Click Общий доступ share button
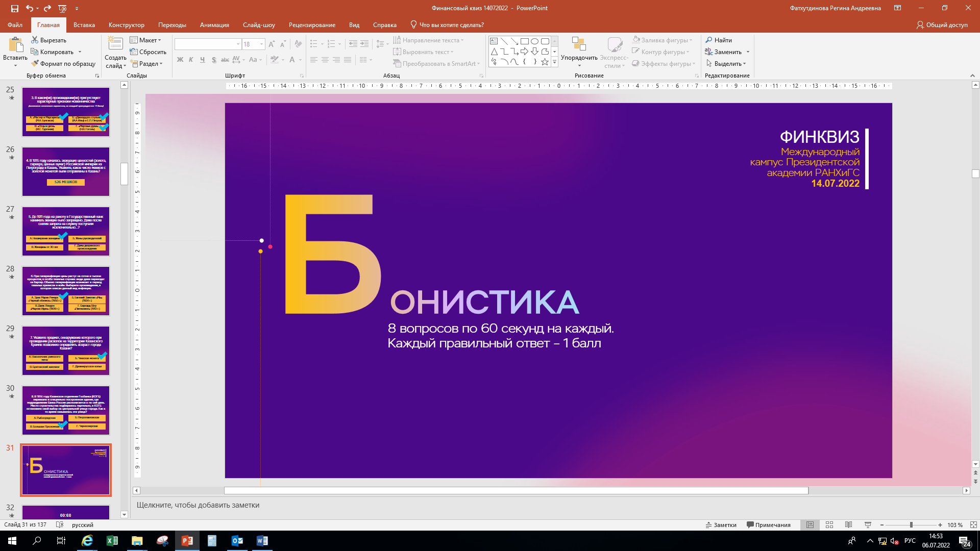The width and height of the screenshot is (980, 551). pyautogui.click(x=942, y=24)
